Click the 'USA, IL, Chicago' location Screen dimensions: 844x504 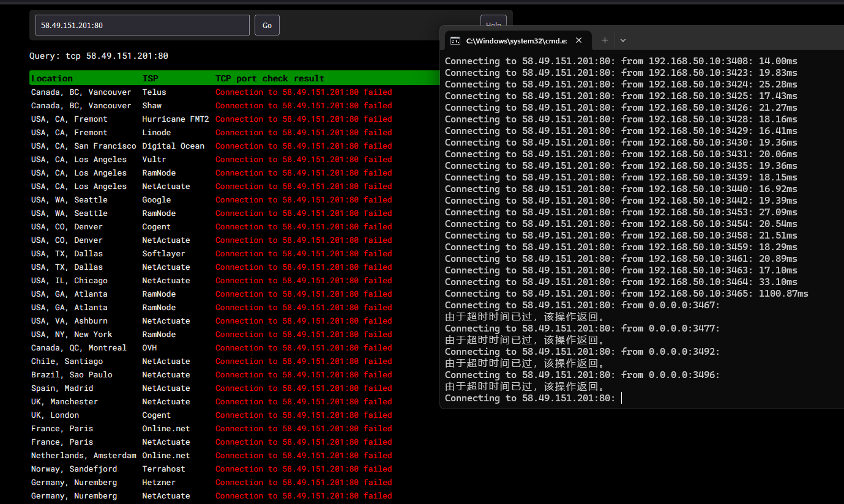click(69, 281)
